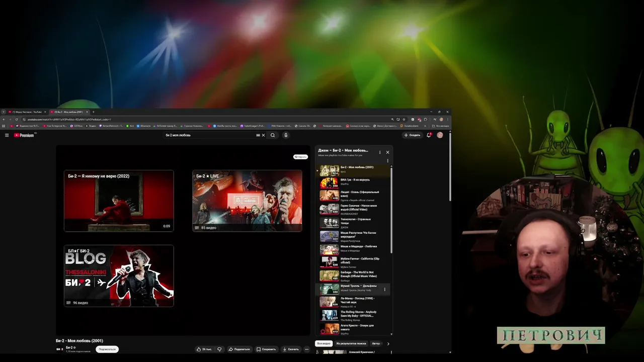
Task: Open the secondary three-dot menu under playlist header
Action: pyautogui.click(x=387, y=161)
